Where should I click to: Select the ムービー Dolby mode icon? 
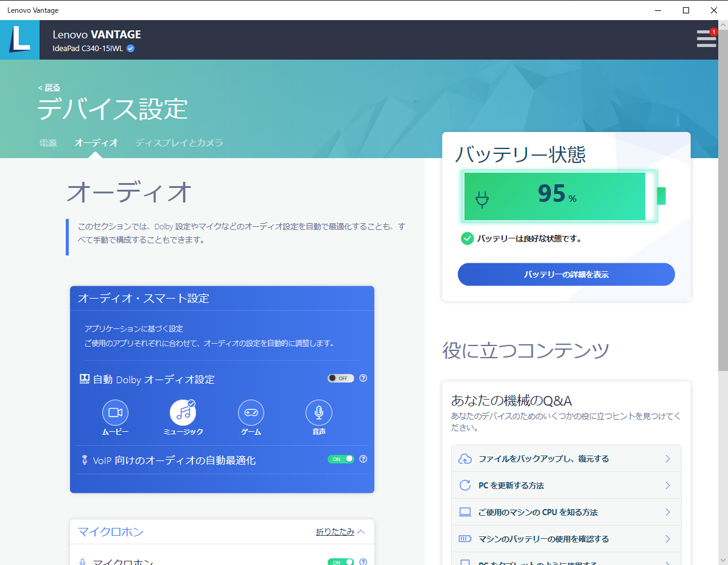pyautogui.click(x=115, y=412)
